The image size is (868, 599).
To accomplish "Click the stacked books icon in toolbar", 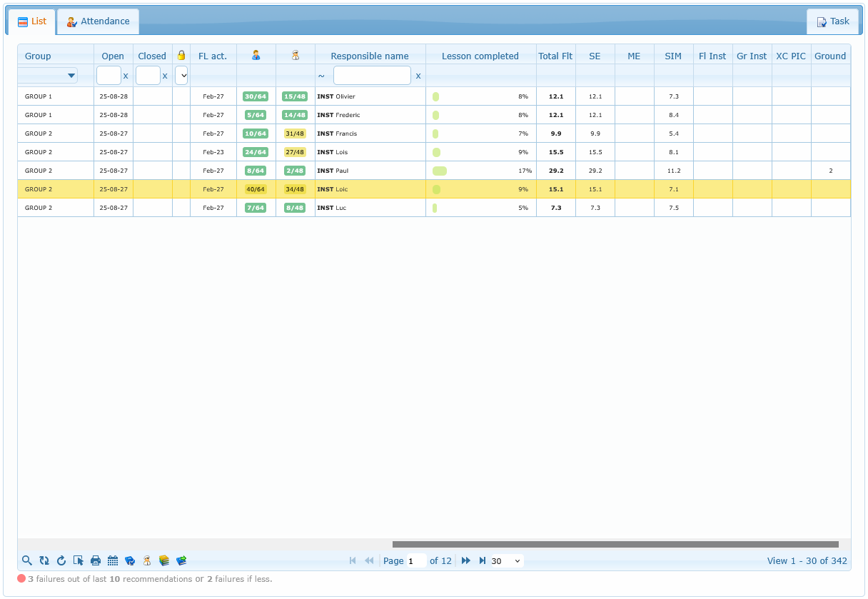I will pos(164,561).
